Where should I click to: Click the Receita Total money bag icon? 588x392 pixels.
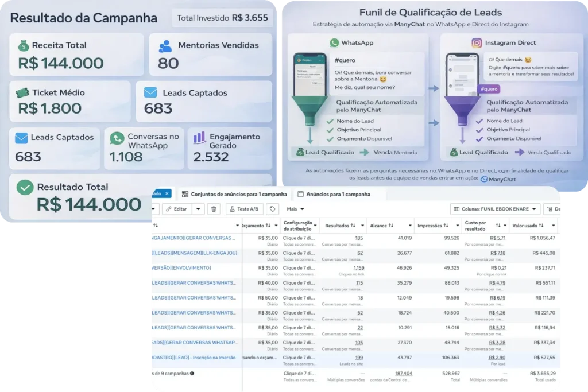click(x=23, y=45)
